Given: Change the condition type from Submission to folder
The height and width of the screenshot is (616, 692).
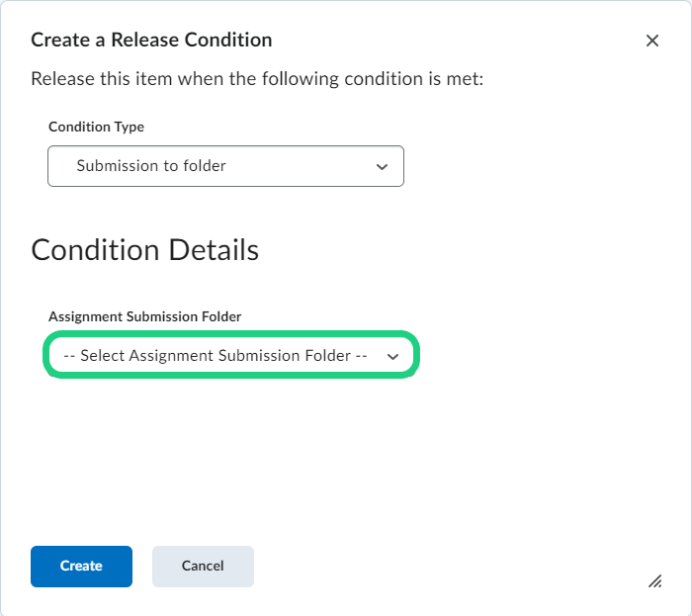Looking at the screenshot, I should point(225,166).
